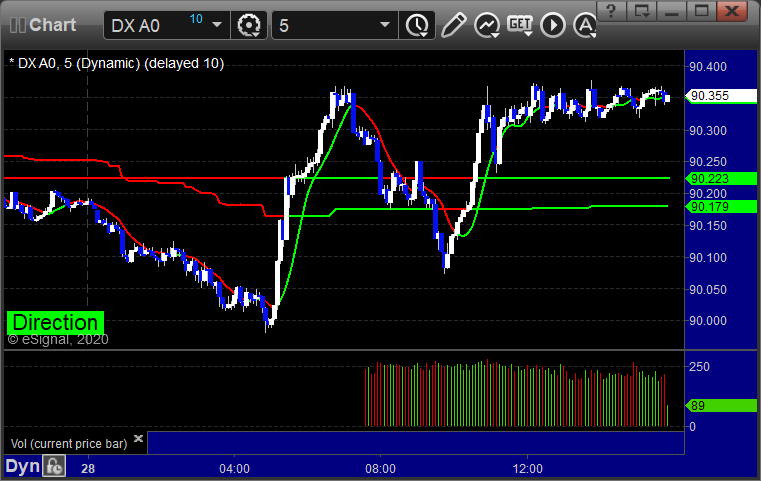The width and height of the screenshot is (761, 481).
Task: Open the GET studies toolbar icon
Action: pyautogui.click(x=520, y=25)
